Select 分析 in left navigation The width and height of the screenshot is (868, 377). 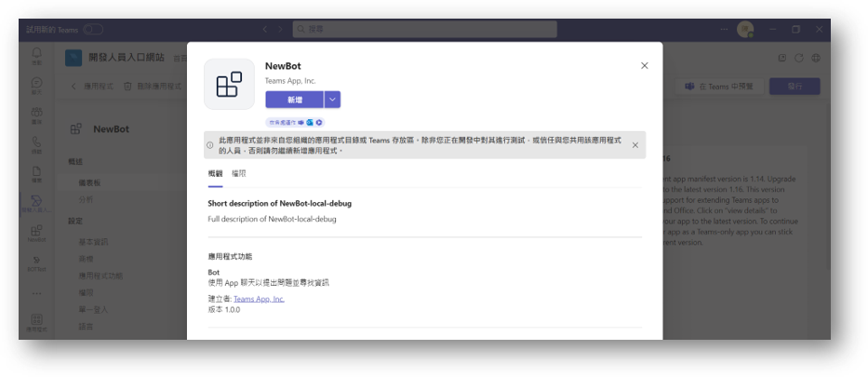(x=86, y=199)
